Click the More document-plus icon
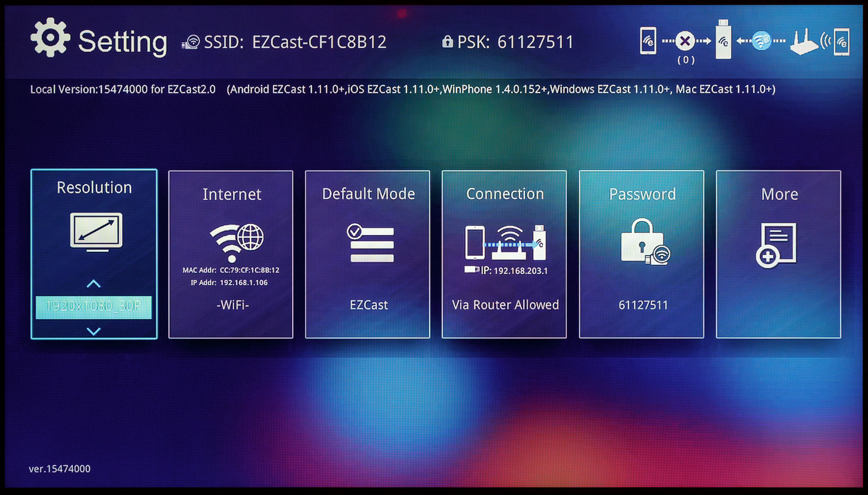Screen dimensions: 868x495 click(x=776, y=245)
